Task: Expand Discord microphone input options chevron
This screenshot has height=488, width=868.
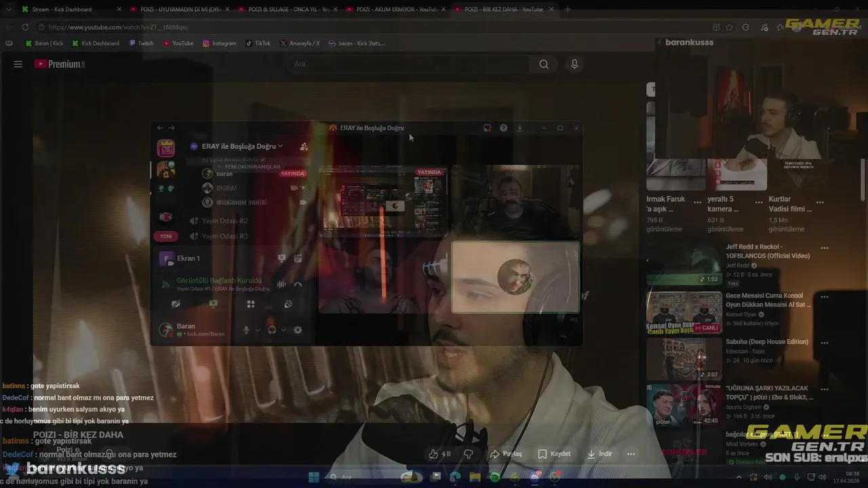Action: (x=257, y=330)
